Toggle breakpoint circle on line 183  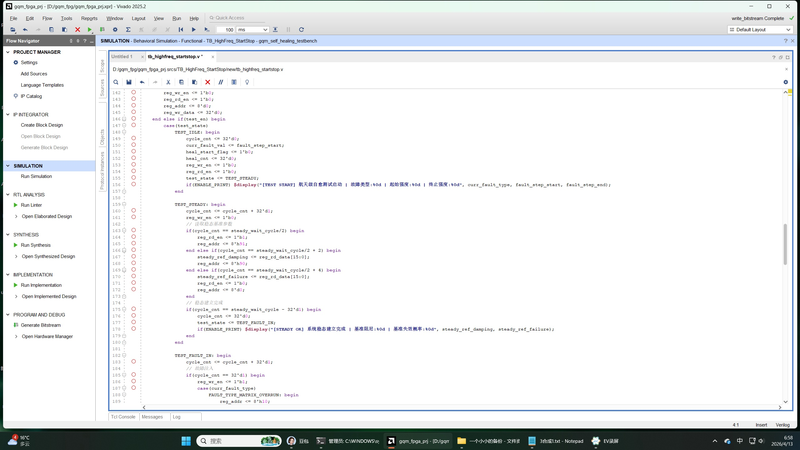134,362
